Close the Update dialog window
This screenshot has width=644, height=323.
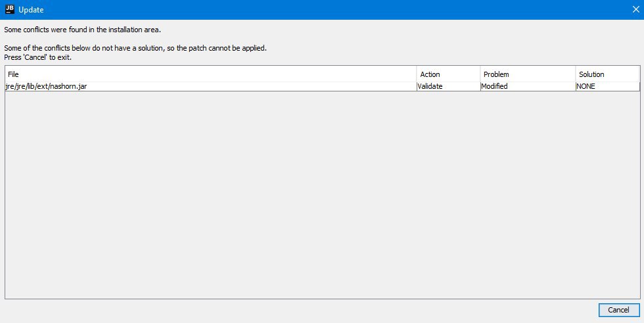636,9
